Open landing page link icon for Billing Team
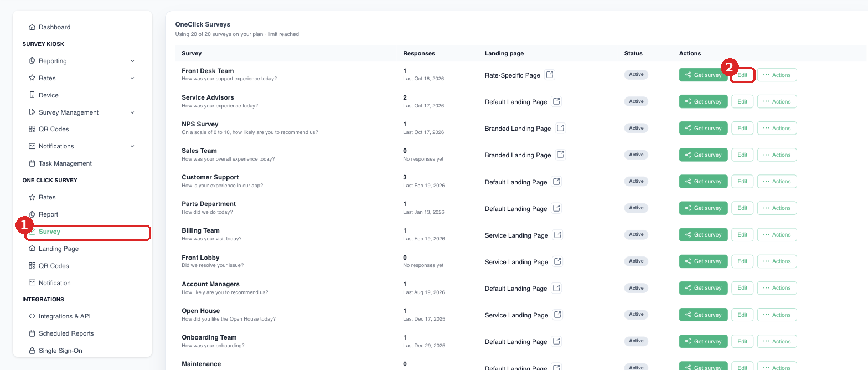The height and width of the screenshot is (370, 868). 558,235
